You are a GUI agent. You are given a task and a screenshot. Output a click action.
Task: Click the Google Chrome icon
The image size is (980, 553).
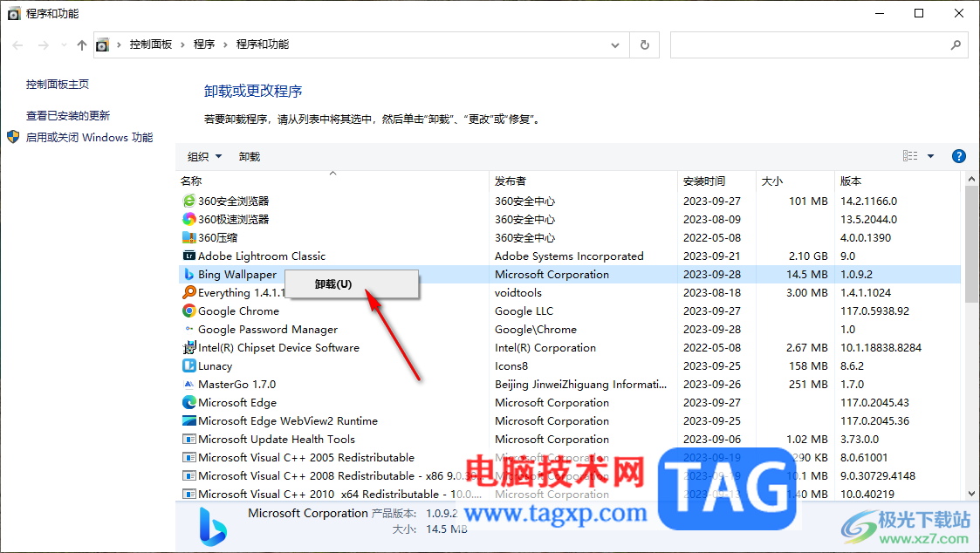[x=188, y=311]
